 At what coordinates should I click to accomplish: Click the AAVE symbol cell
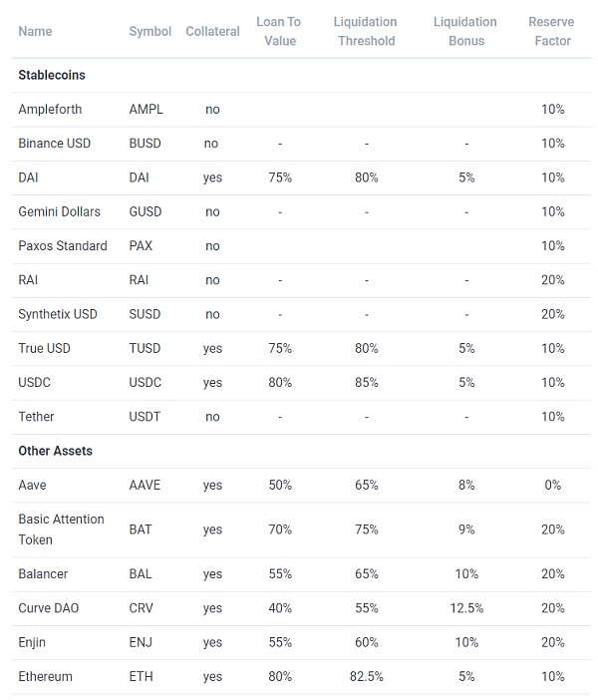145,485
